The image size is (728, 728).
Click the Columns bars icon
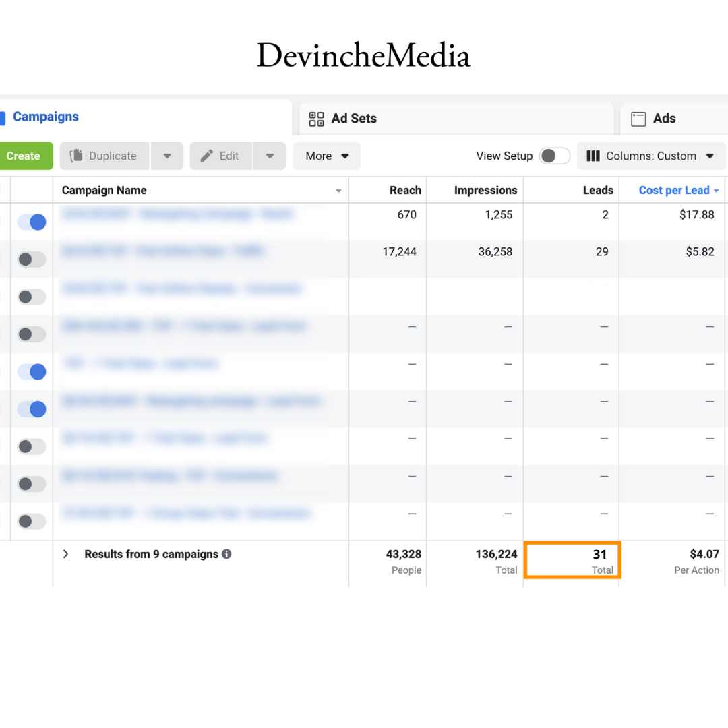tap(593, 156)
